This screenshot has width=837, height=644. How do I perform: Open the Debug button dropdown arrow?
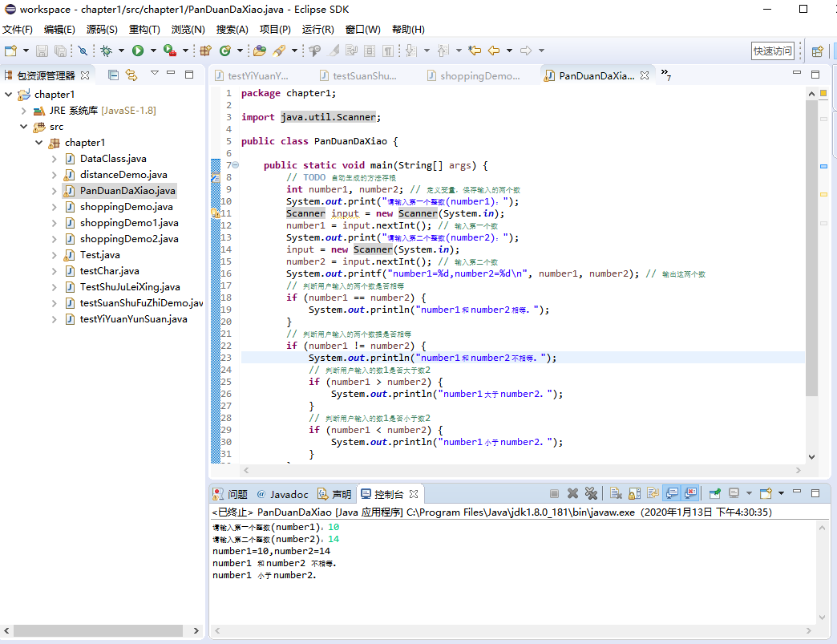(x=121, y=51)
